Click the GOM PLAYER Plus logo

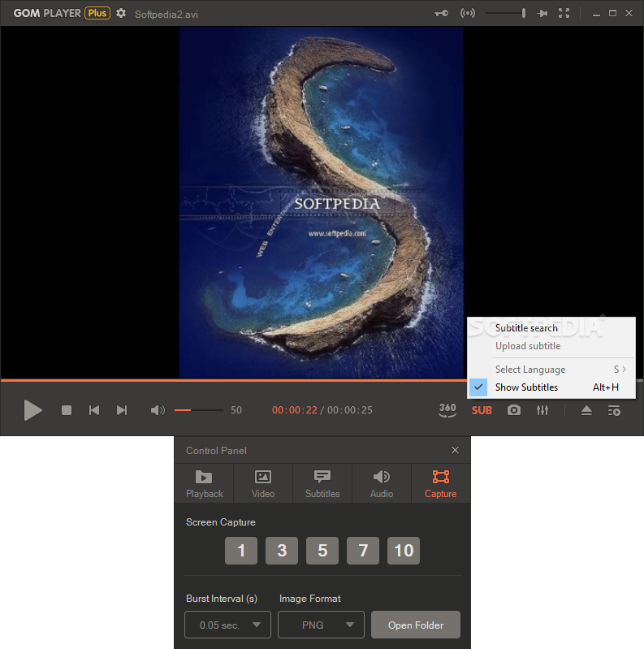62,13
